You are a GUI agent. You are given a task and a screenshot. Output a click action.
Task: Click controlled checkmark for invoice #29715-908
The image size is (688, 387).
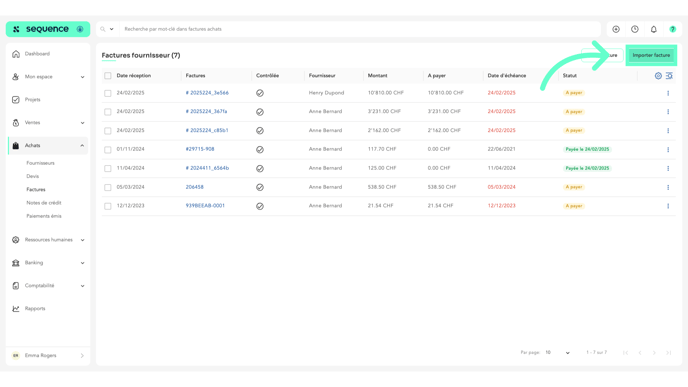260,150
